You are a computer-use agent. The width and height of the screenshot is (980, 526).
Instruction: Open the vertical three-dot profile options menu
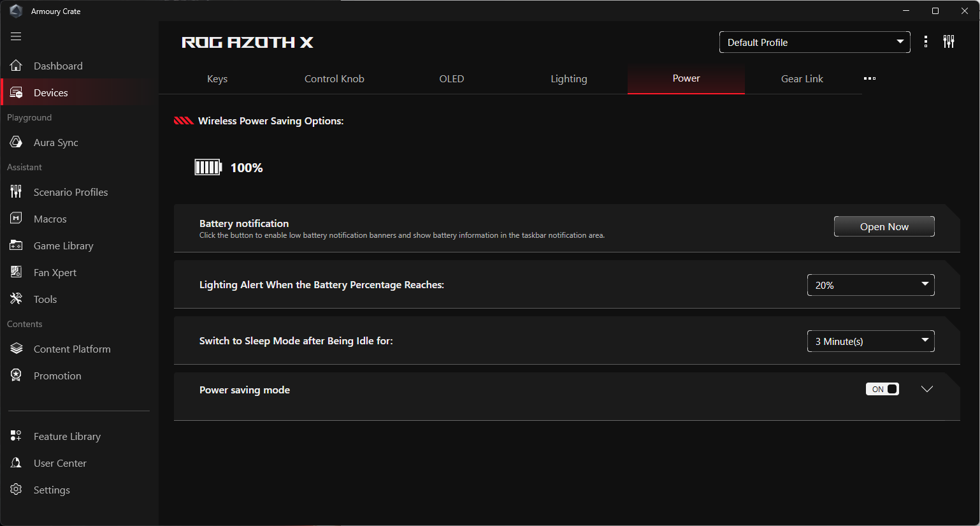pyautogui.click(x=926, y=41)
